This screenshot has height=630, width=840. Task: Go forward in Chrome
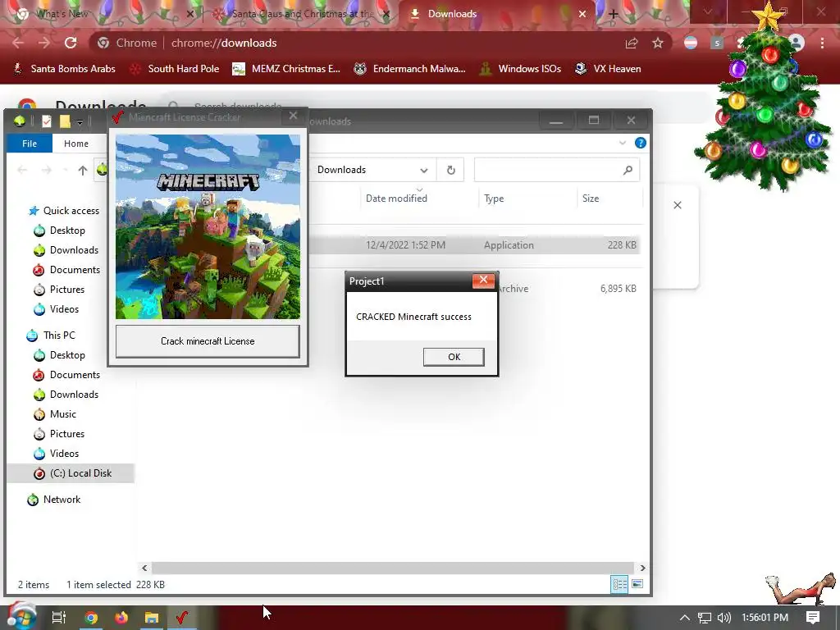(44, 43)
